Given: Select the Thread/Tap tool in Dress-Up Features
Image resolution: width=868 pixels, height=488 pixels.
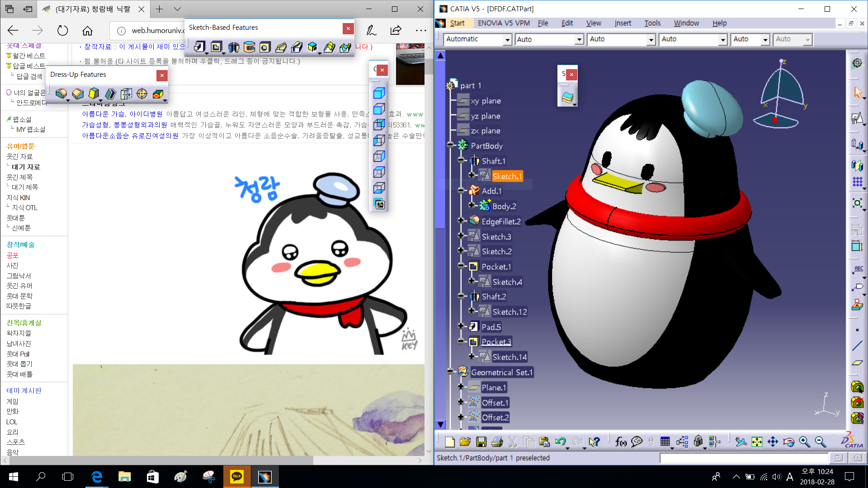Looking at the screenshot, I should (x=142, y=94).
